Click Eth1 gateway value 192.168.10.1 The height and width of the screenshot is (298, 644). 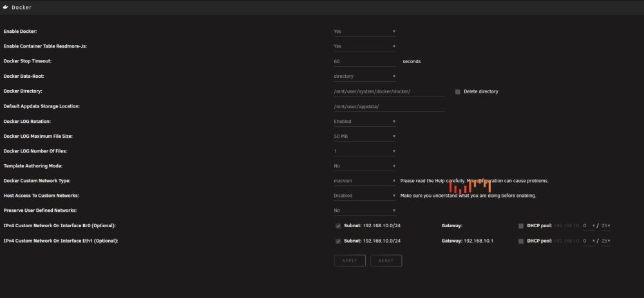click(x=478, y=241)
